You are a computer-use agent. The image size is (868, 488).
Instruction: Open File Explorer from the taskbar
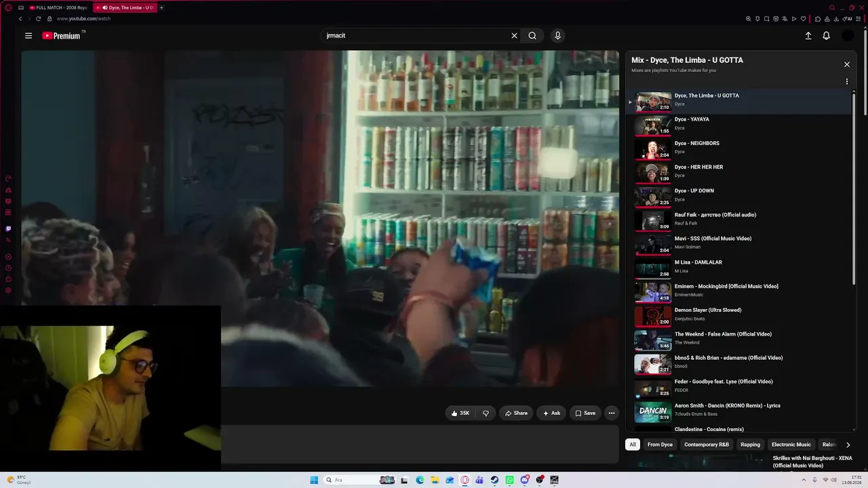click(x=435, y=480)
